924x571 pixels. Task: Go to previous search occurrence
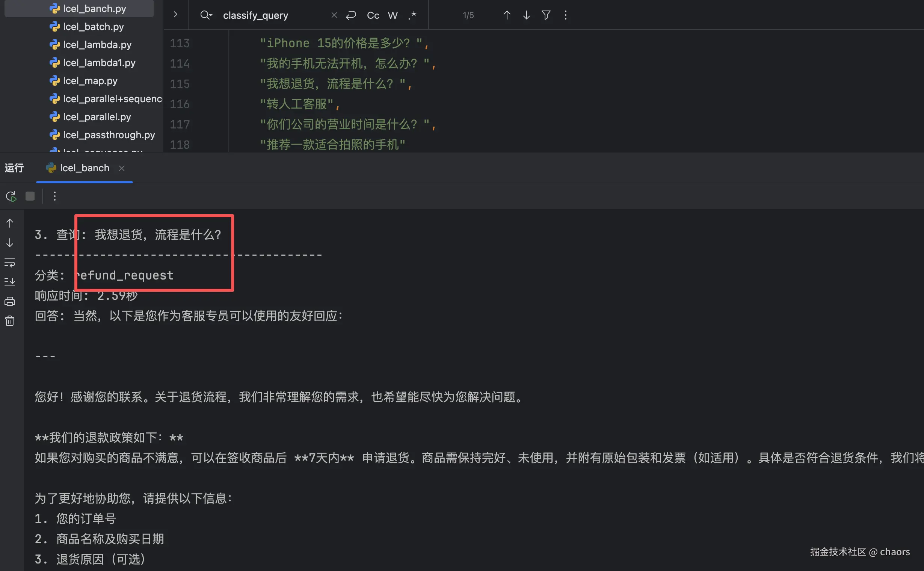tap(507, 15)
